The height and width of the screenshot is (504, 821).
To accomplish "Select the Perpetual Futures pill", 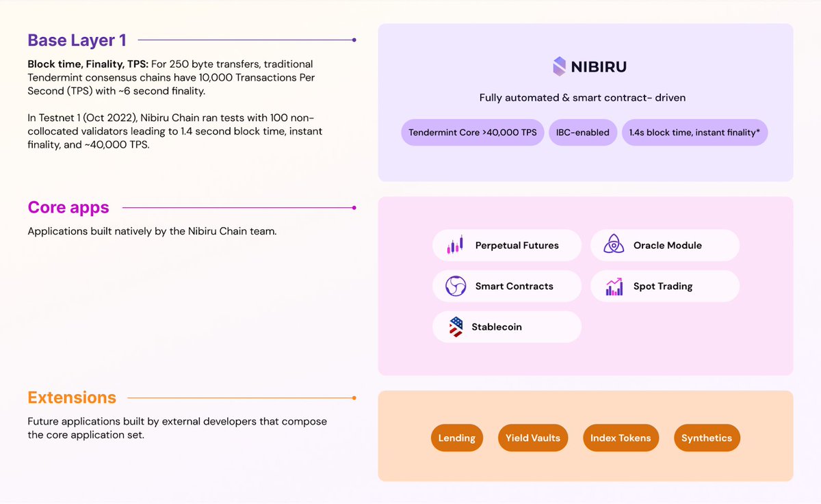I will 507,245.
